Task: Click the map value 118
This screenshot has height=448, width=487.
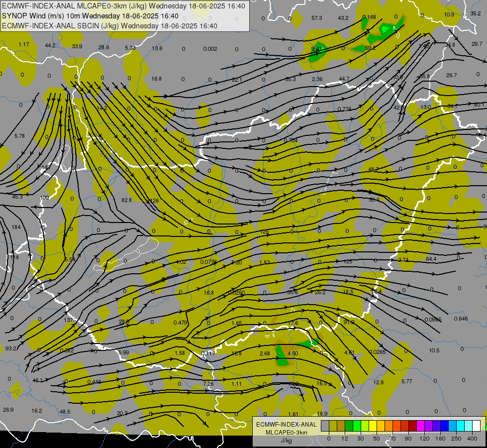Action: [x=14, y=257]
